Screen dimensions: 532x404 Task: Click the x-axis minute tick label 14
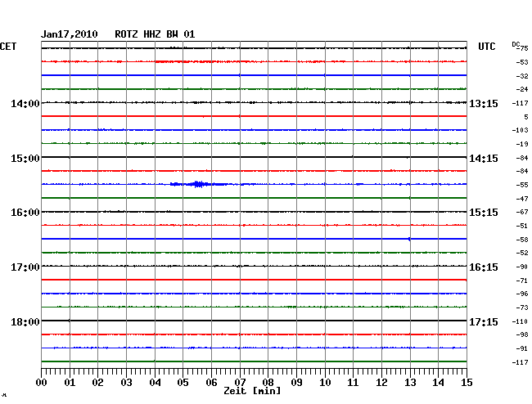point(438,383)
